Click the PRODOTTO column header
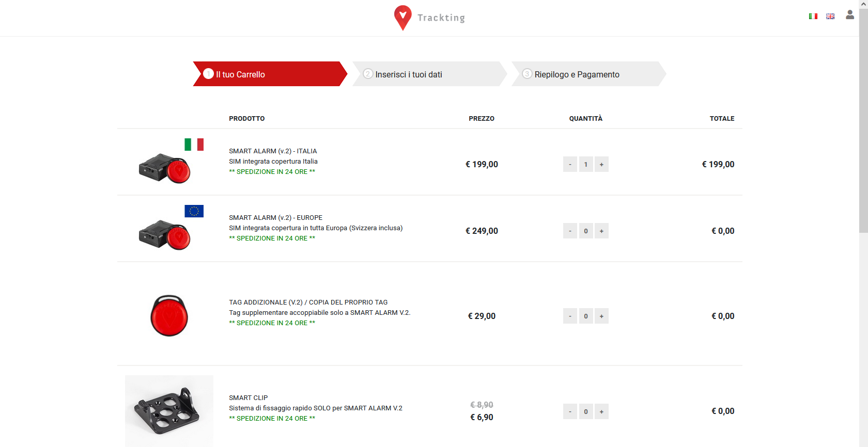868x447 pixels. [247, 119]
